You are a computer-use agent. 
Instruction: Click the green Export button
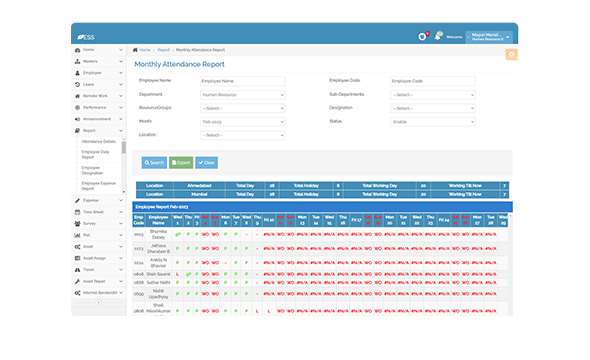(181, 163)
